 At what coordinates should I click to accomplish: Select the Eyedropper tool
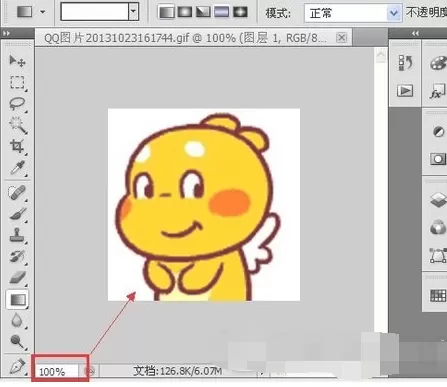click(17, 168)
